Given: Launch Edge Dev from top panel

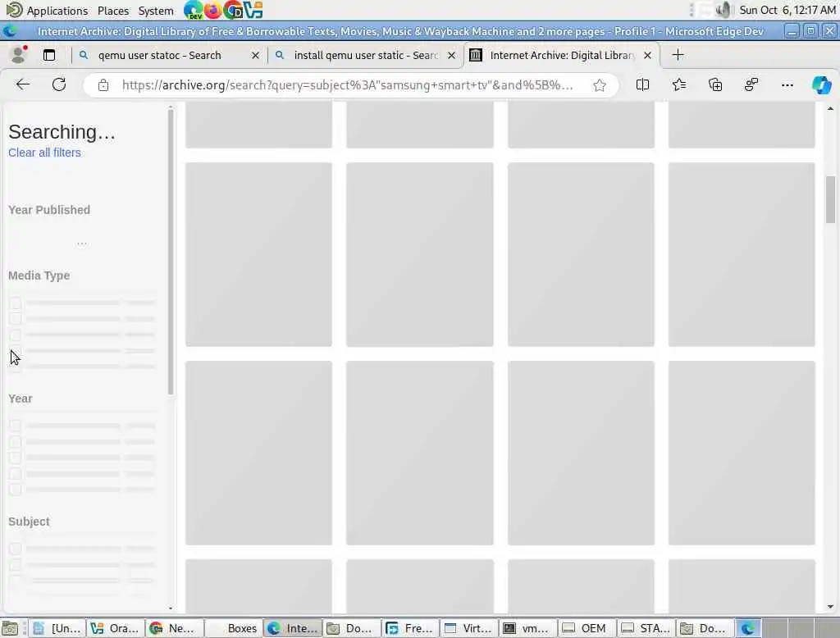Looking at the screenshot, I should pyautogui.click(x=193, y=10).
